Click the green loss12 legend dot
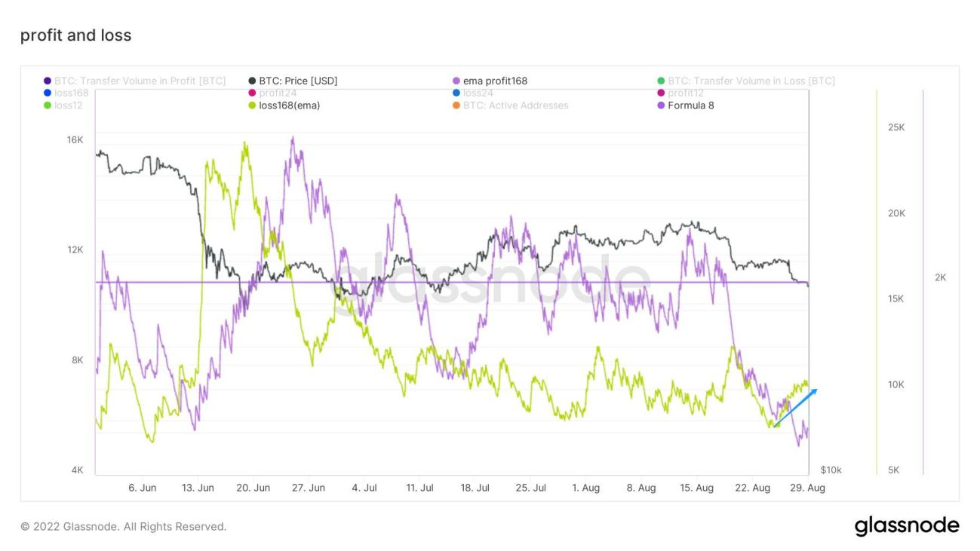 (x=48, y=106)
